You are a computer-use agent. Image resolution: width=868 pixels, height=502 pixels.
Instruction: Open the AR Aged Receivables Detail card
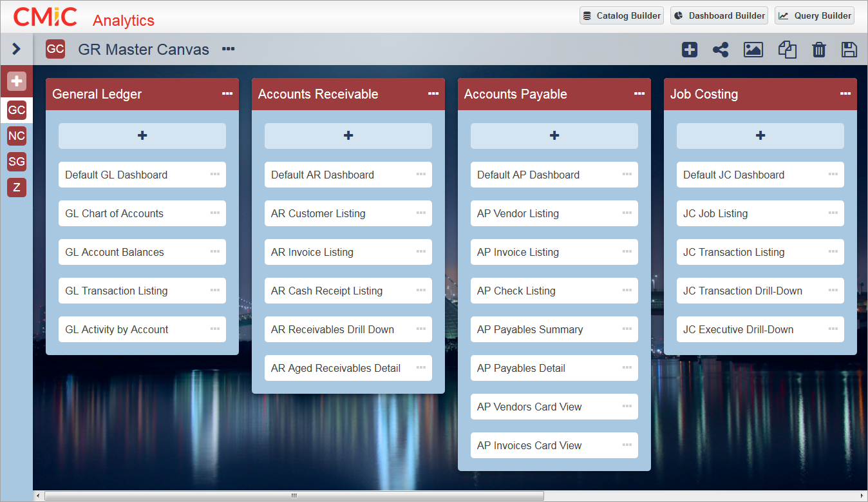[348, 368]
